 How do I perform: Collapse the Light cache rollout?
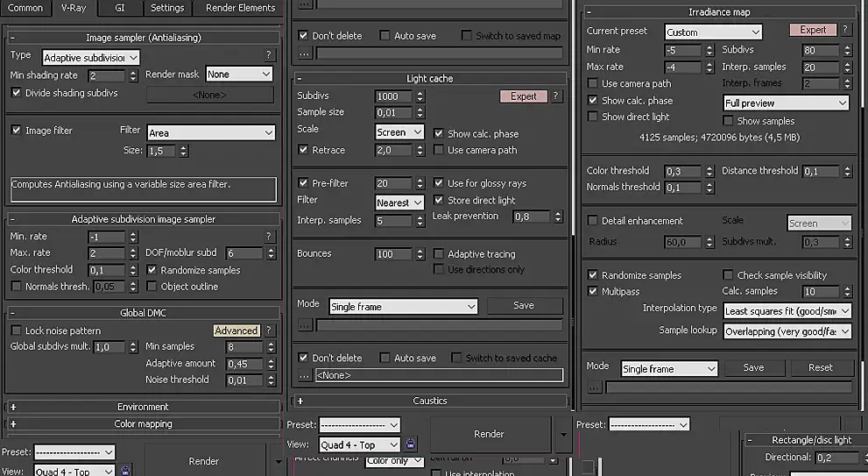pyautogui.click(x=300, y=79)
